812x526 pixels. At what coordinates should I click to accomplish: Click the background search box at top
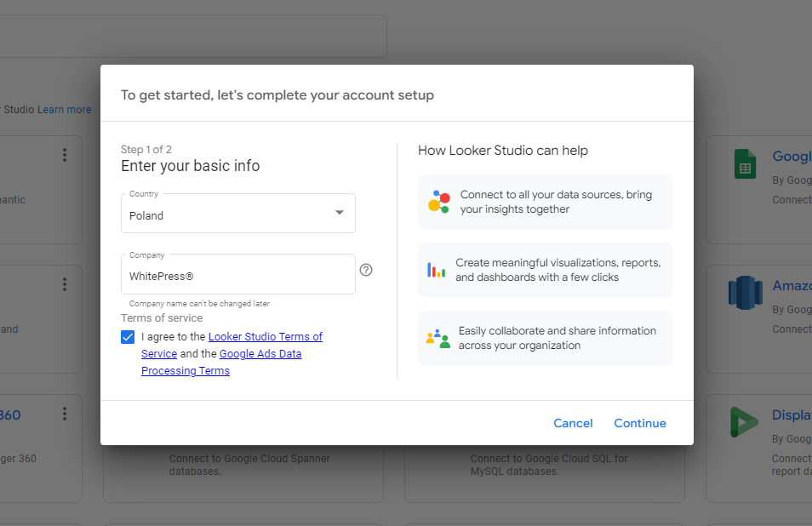pyautogui.click(x=193, y=36)
